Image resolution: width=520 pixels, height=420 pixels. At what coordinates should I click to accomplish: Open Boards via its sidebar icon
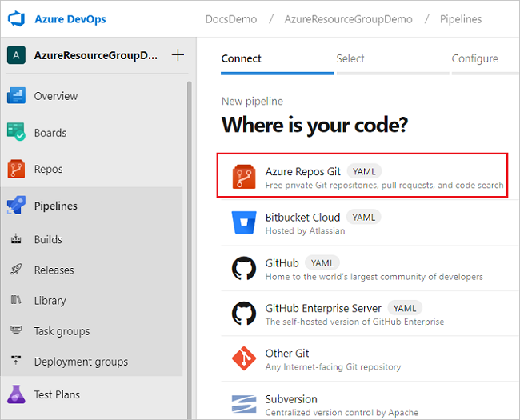point(17,133)
